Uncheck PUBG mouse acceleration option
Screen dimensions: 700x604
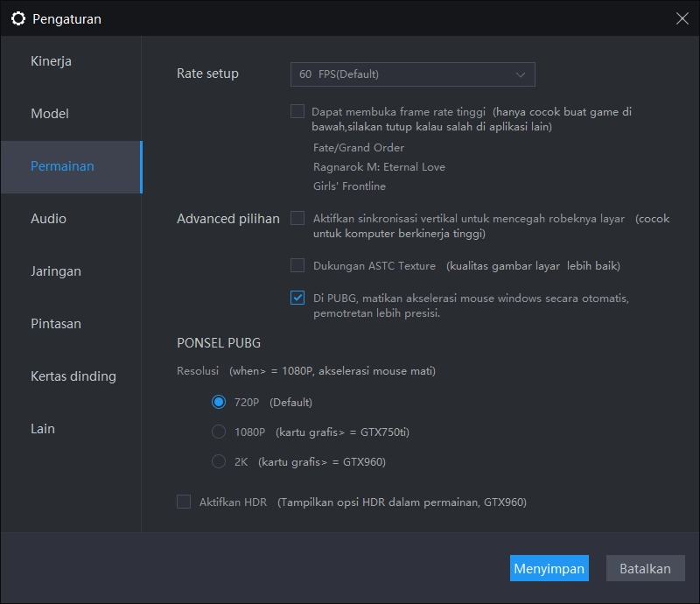297,298
